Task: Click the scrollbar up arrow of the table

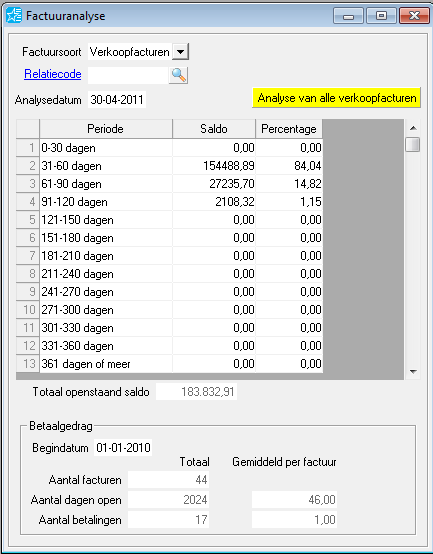Action: click(413, 128)
